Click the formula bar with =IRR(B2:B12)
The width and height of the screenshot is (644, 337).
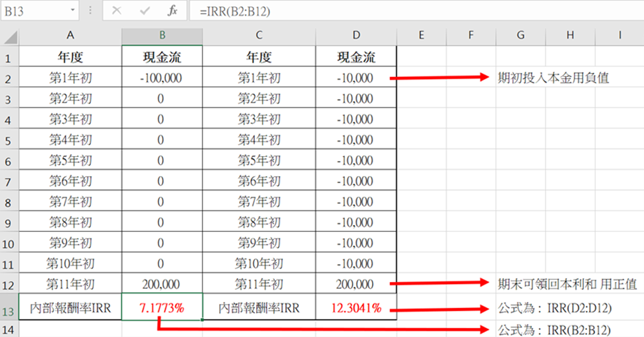pyautogui.click(x=417, y=10)
